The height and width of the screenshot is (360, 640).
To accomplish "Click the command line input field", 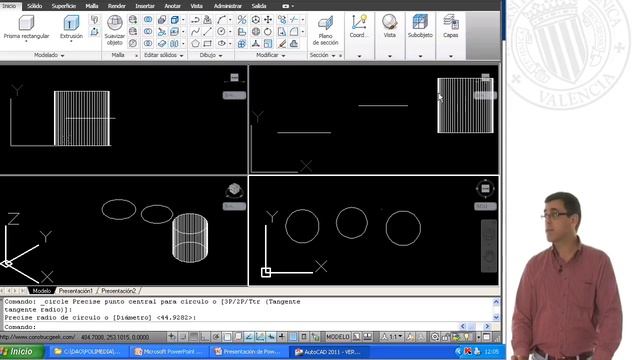I will click(x=231, y=327).
